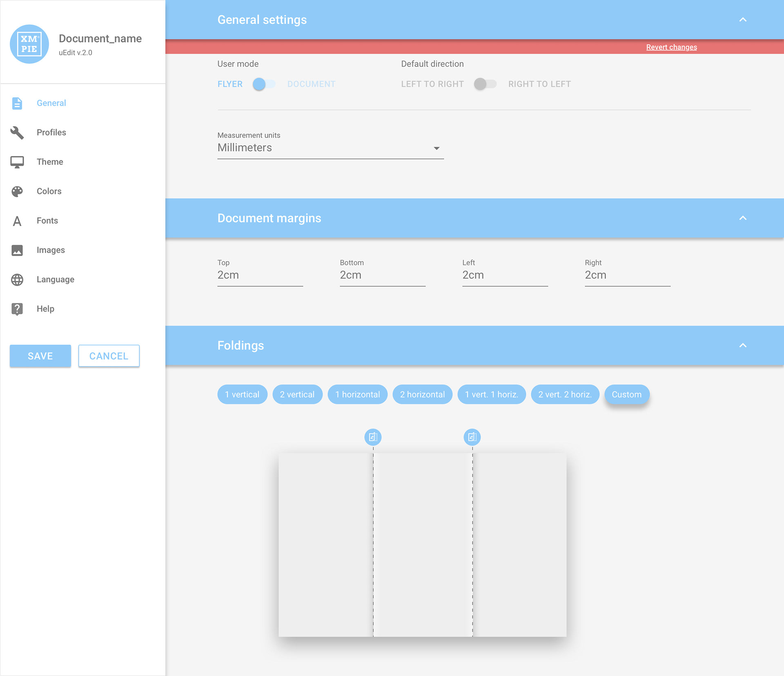Click the Top margin input field
The image size is (784, 676).
[260, 276]
